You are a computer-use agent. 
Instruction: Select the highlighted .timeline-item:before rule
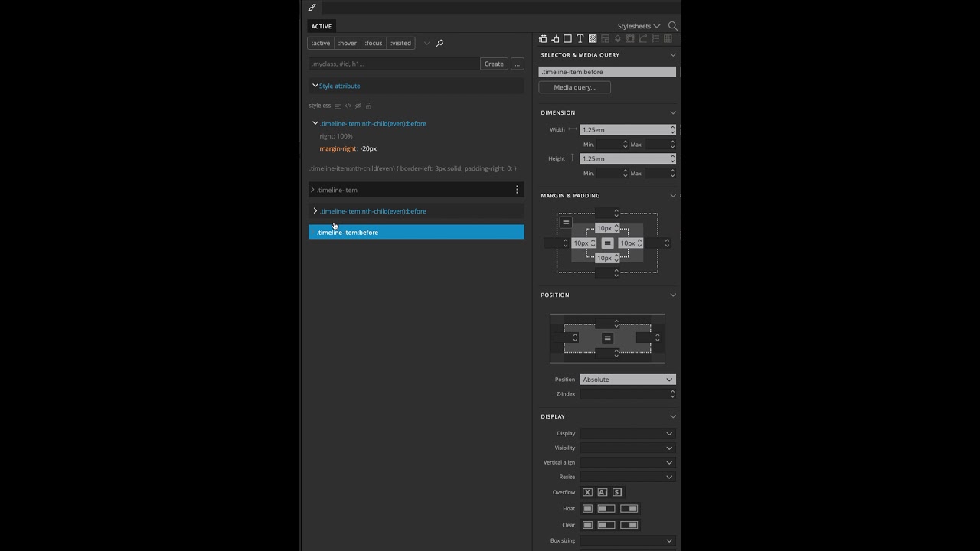(x=416, y=233)
